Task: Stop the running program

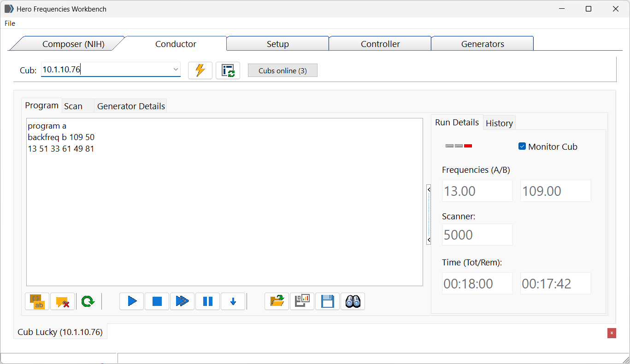Action: (x=157, y=301)
